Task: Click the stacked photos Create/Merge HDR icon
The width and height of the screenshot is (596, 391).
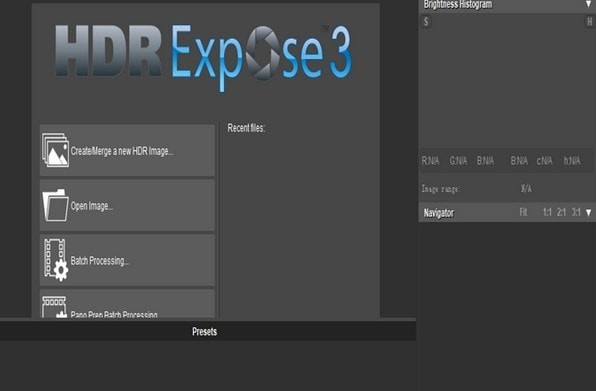Action: pyautogui.click(x=55, y=150)
